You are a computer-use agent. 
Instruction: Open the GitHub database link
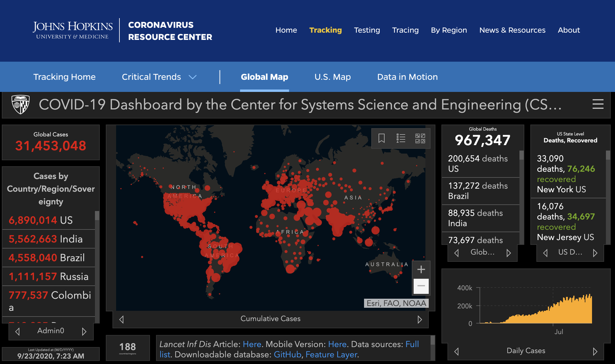287,354
